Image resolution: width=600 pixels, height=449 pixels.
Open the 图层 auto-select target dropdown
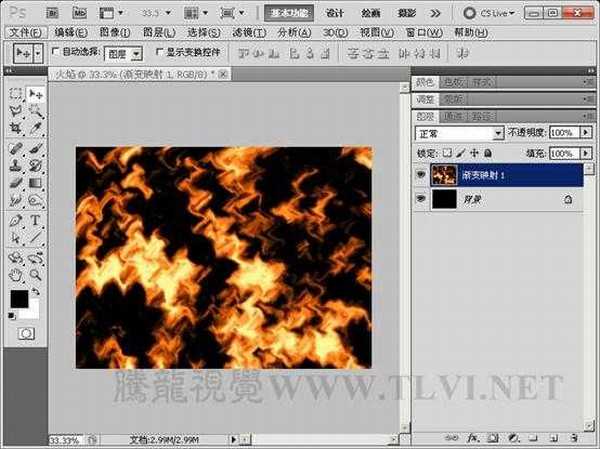(x=123, y=52)
